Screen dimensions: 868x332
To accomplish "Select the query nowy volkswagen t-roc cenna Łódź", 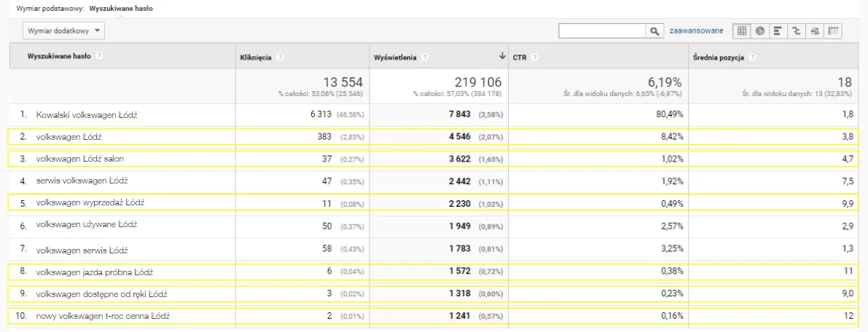I will click(x=103, y=317).
